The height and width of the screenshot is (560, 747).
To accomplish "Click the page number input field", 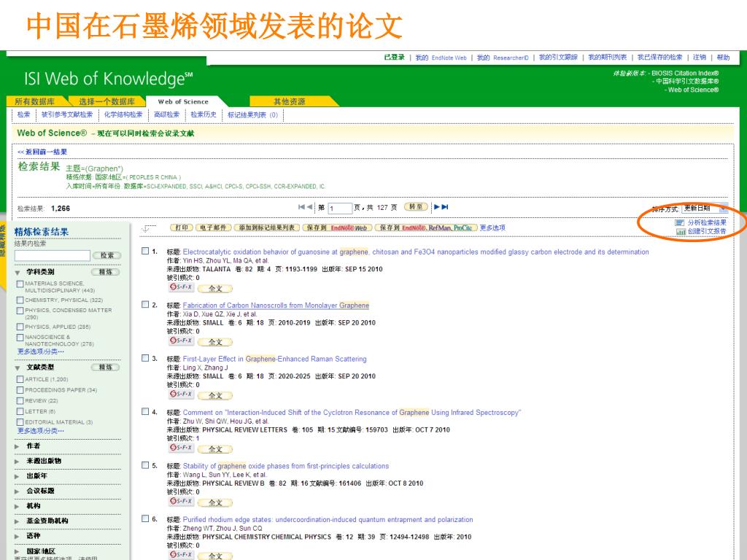I will pos(340,208).
